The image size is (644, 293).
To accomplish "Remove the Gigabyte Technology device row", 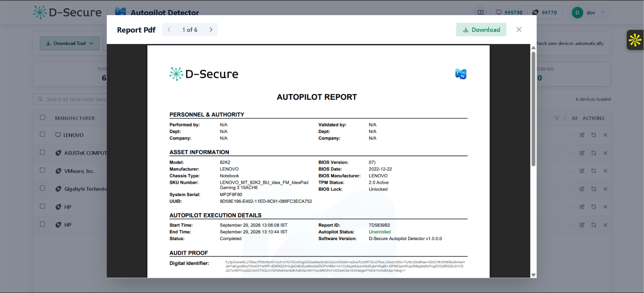I will click(605, 189).
